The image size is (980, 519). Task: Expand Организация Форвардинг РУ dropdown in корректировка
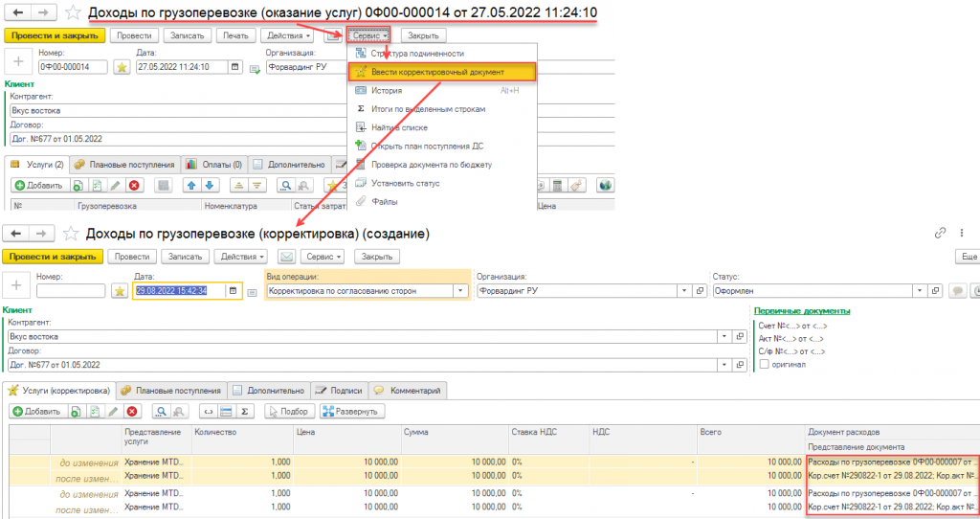[x=684, y=291]
